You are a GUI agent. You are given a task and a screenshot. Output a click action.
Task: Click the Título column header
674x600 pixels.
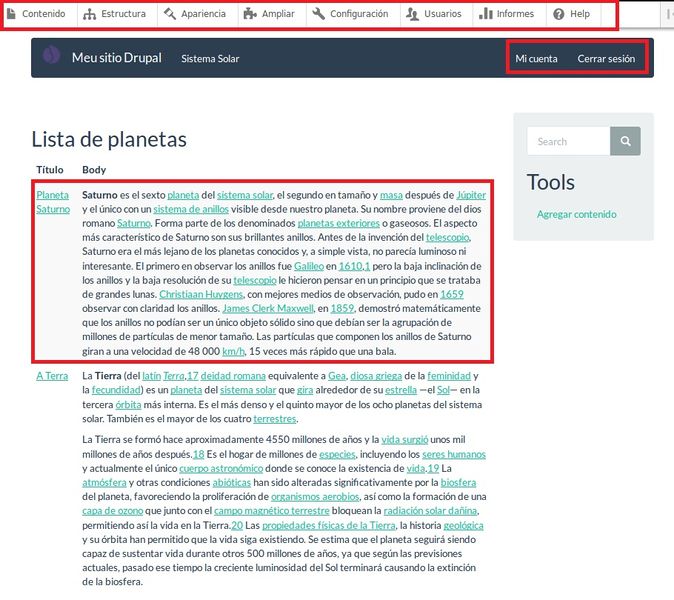pos(50,170)
